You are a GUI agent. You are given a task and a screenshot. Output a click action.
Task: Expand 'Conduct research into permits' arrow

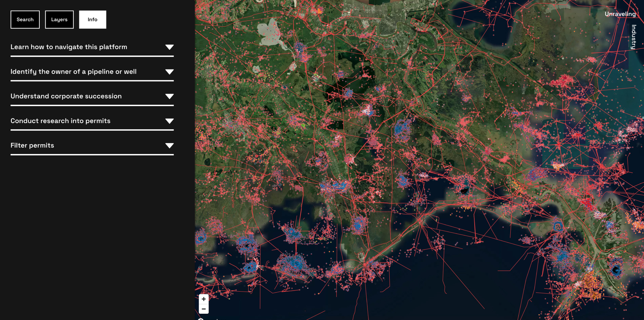pyautogui.click(x=169, y=121)
